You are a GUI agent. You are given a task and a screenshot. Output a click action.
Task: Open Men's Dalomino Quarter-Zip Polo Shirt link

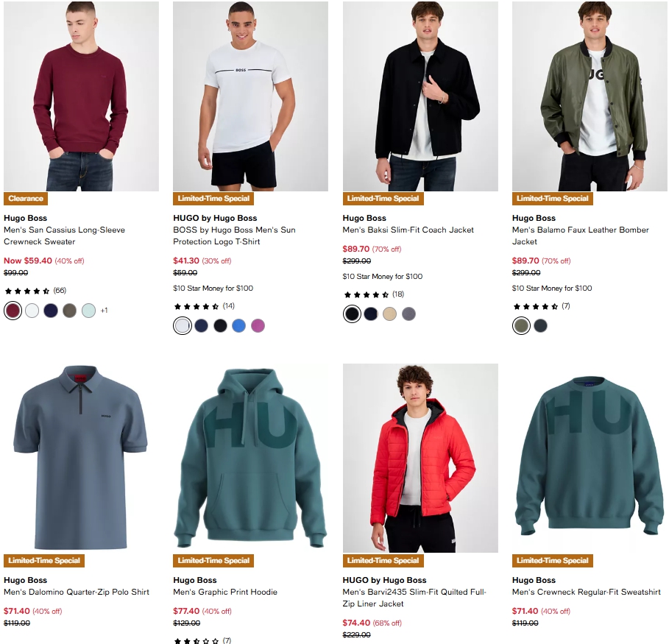77,592
